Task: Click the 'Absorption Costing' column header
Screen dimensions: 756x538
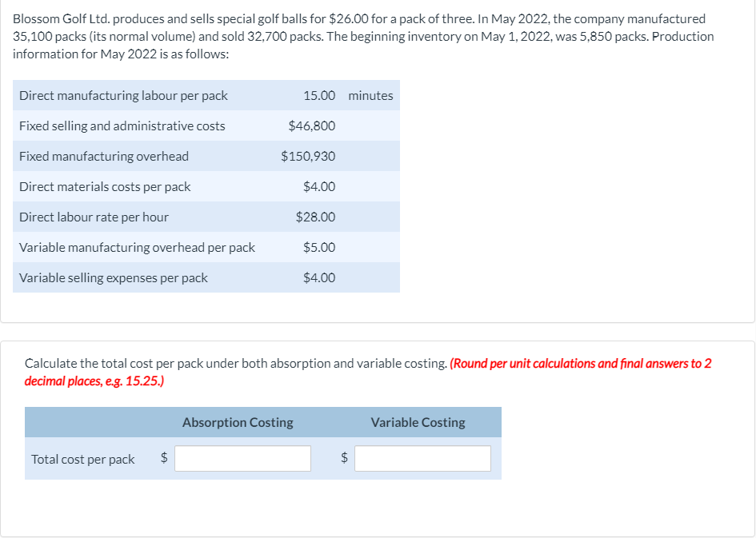Action: (238, 422)
